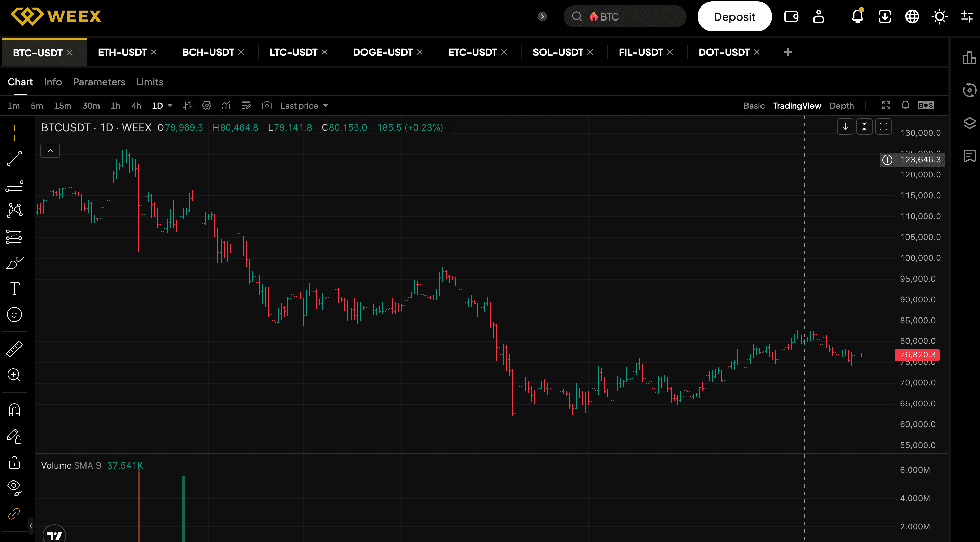Take a chart snapshot with camera

(x=267, y=105)
